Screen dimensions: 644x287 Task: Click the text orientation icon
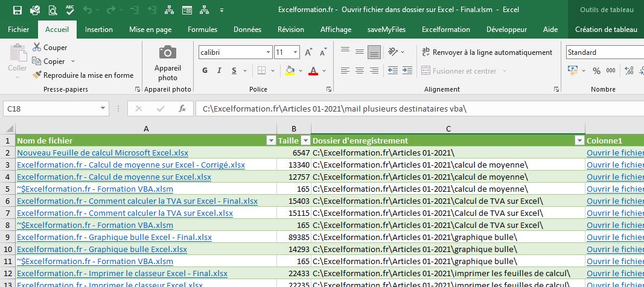pyautogui.click(x=393, y=52)
